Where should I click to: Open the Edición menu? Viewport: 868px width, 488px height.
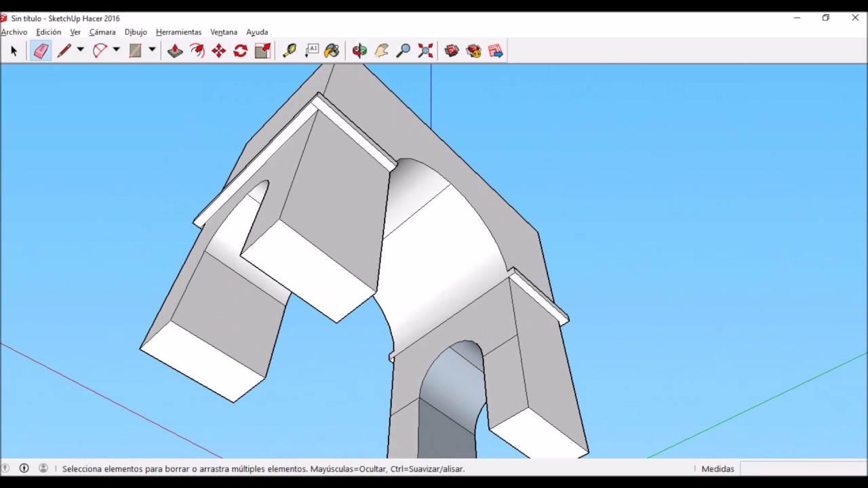(48, 32)
